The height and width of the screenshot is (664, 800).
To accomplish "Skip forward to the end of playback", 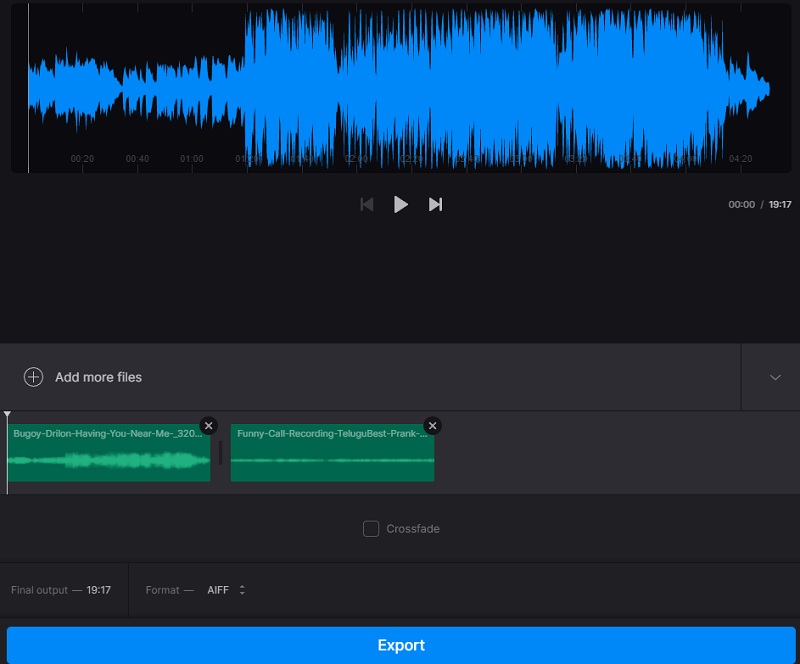I will 435,204.
